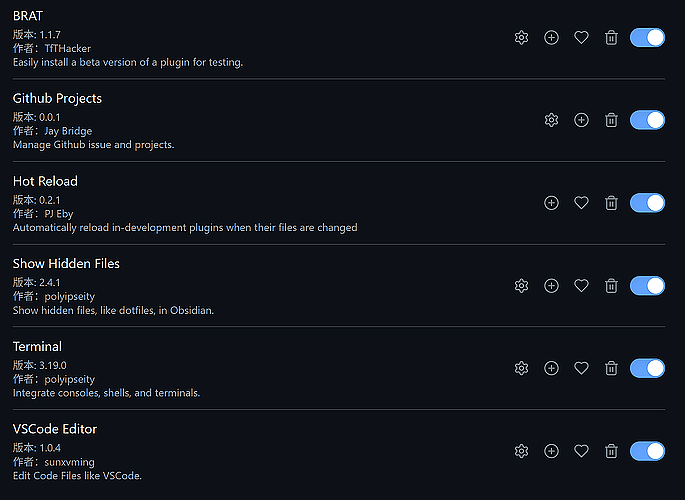Screen dimensions: 685x500
Task: Open Github Projects settings gear
Action: [551, 120]
